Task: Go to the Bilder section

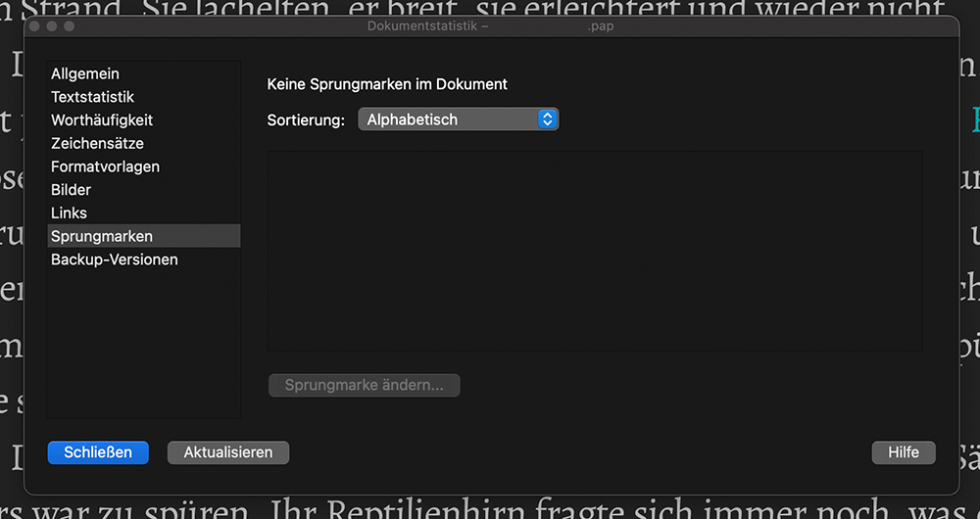Action: coord(71,190)
